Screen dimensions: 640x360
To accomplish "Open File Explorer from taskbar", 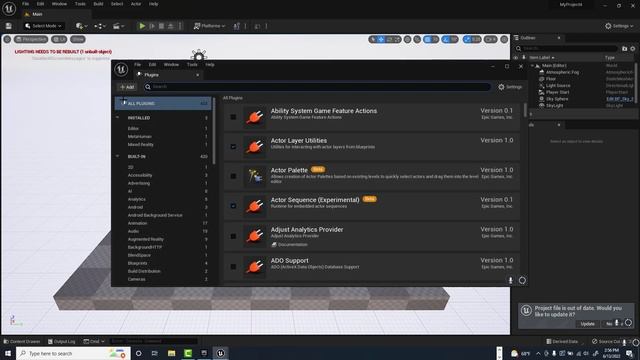I will 171,353.
